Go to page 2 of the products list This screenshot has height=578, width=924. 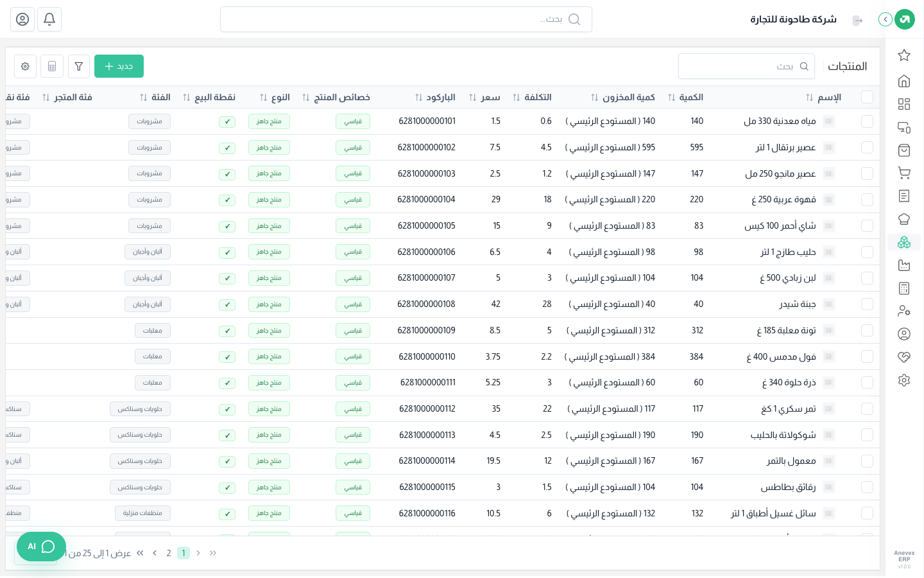pyautogui.click(x=169, y=553)
